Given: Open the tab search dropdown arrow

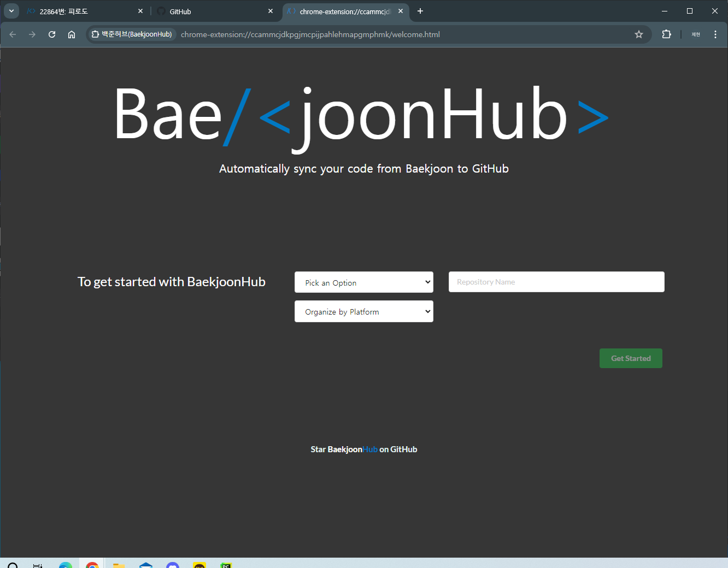Looking at the screenshot, I should (x=11, y=11).
